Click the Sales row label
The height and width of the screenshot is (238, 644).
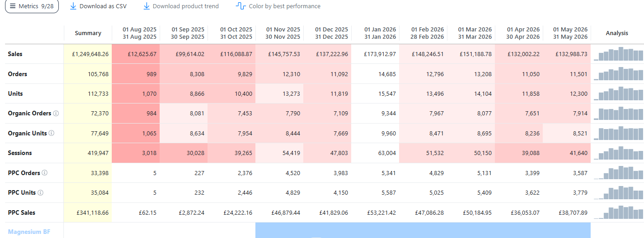15,54
